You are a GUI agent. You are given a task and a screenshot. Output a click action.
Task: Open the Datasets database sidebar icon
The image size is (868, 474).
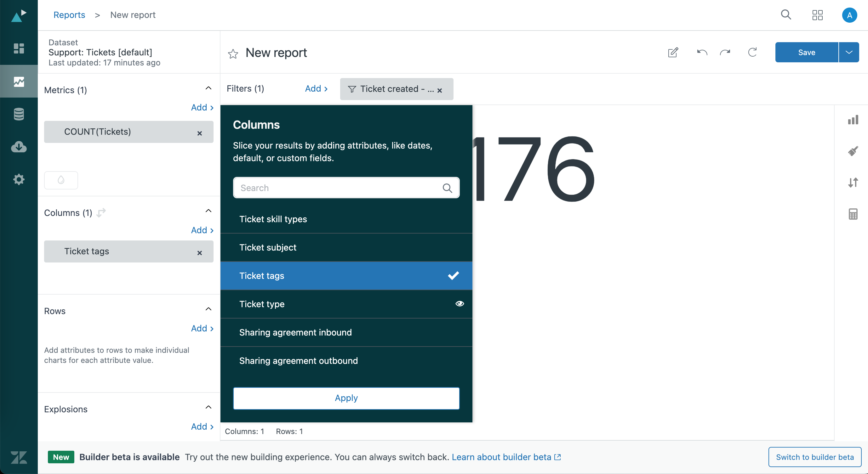(19, 114)
